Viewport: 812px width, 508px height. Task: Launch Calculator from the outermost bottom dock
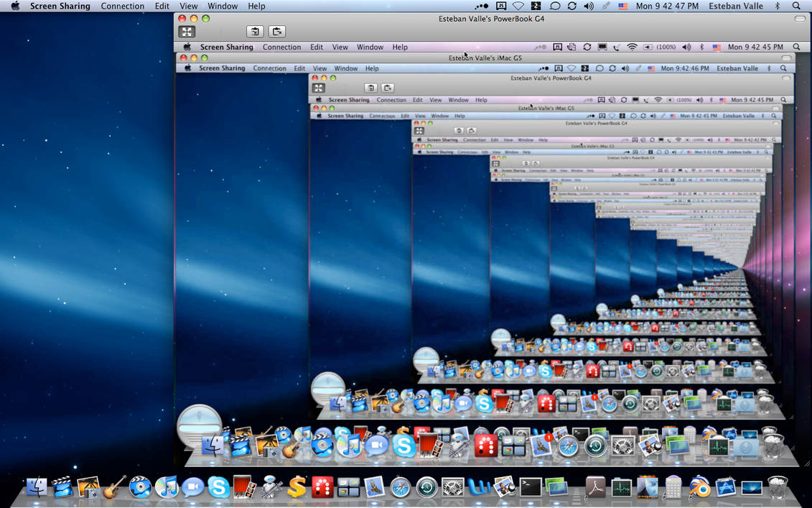click(x=673, y=487)
